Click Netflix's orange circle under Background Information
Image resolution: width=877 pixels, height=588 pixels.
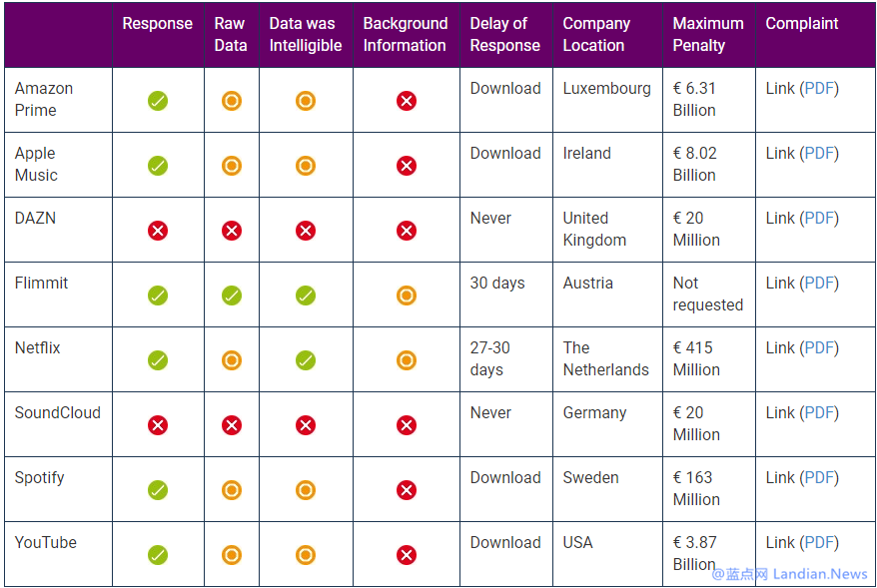[x=407, y=360]
